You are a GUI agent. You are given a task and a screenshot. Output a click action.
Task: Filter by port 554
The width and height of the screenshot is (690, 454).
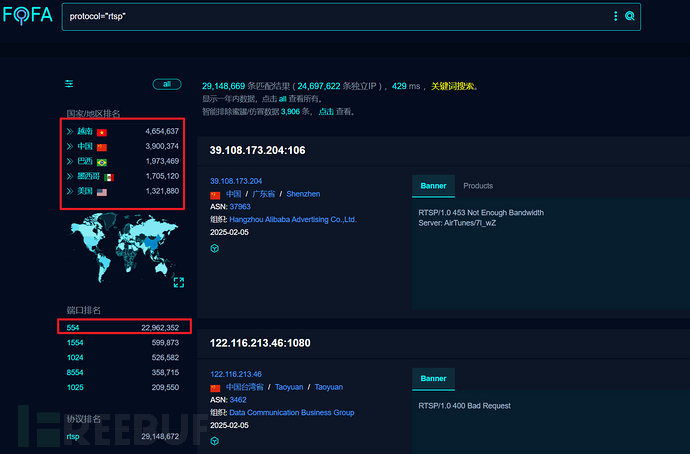tap(73, 328)
